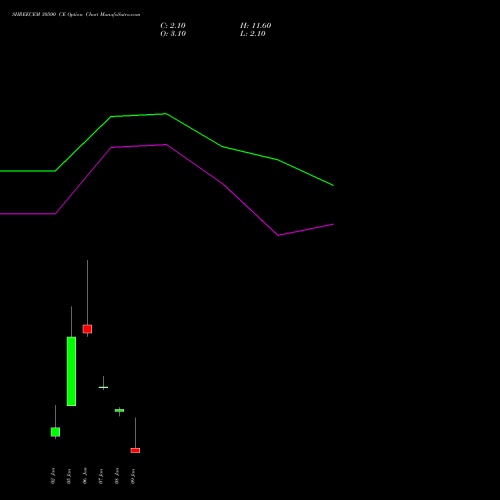Screen dimensions: 500x500
Task: Click the '09 Jan' date axis label
Action: [x=133, y=476]
